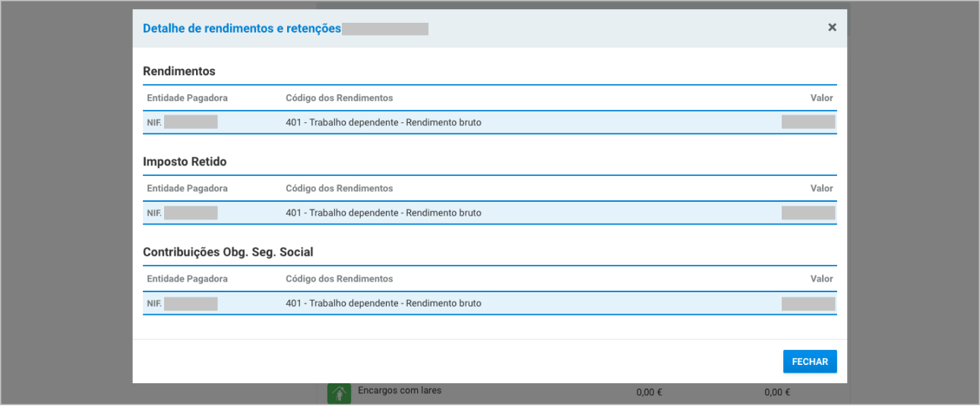Close the dialog using the X icon
Screen dimensions: 980x406
[832, 27]
